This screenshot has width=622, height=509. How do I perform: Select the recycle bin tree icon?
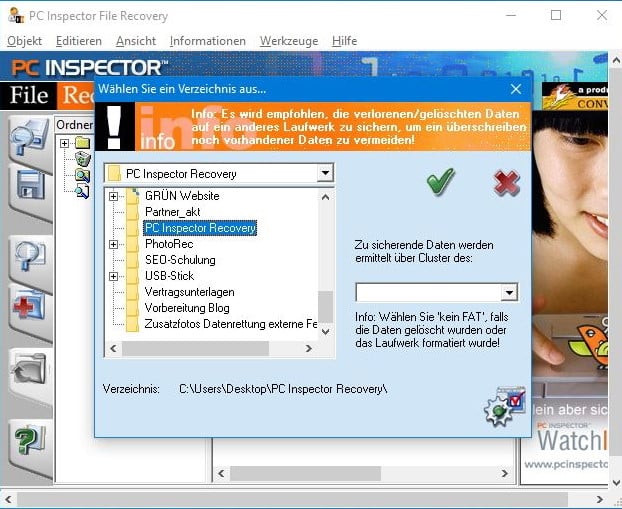pyautogui.click(x=83, y=159)
